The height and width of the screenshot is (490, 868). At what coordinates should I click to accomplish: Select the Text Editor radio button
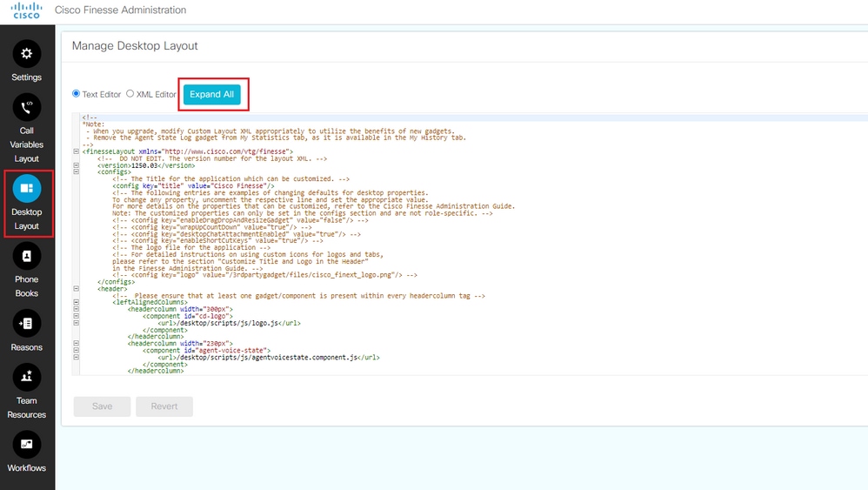click(x=76, y=94)
